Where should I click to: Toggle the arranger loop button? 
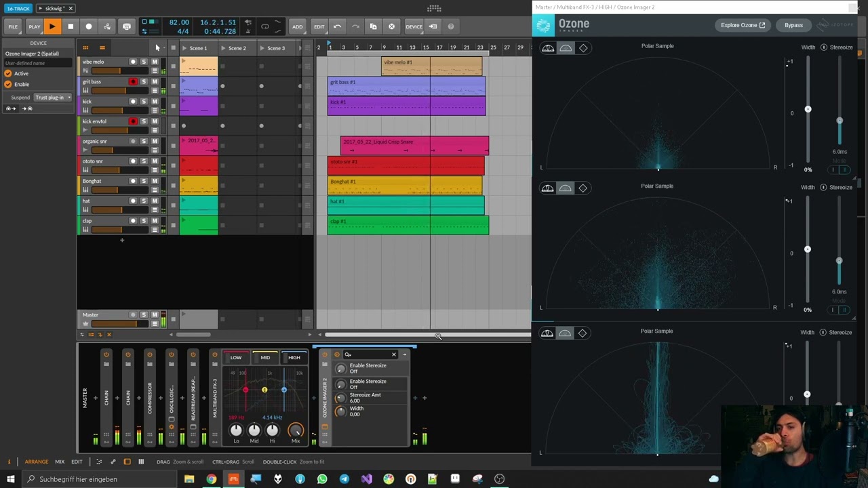click(x=265, y=26)
